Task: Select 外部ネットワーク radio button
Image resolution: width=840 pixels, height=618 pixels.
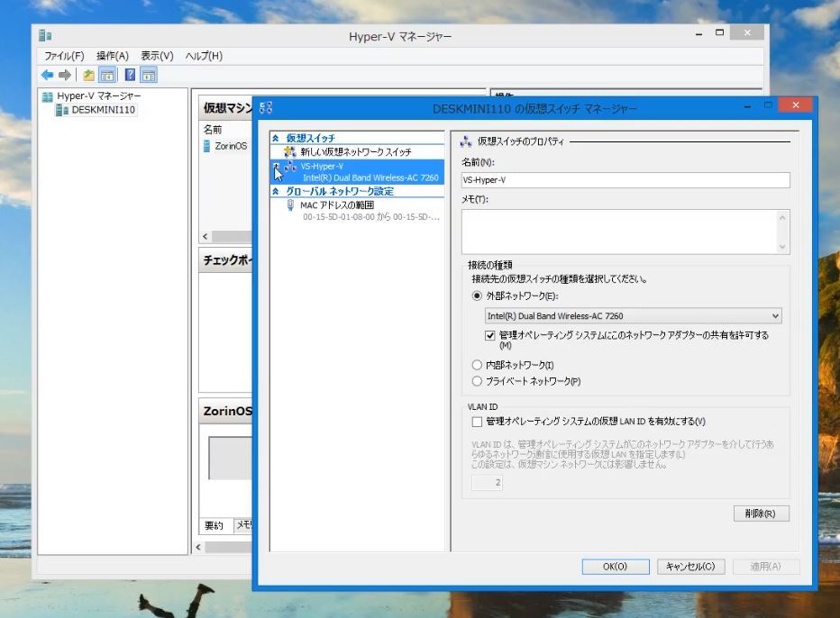Action: click(x=478, y=295)
